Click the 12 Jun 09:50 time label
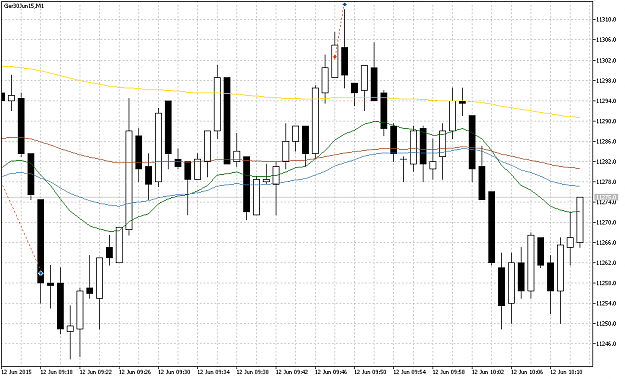Viewport: 625px width, 379px height. point(371,372)
